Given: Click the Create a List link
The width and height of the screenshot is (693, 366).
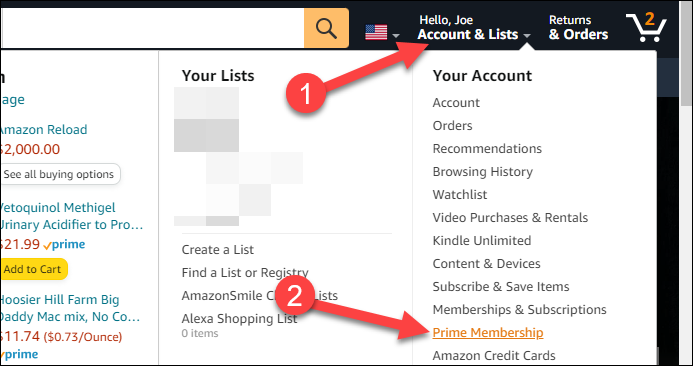Looking at the screenshot, I should 217,249.
